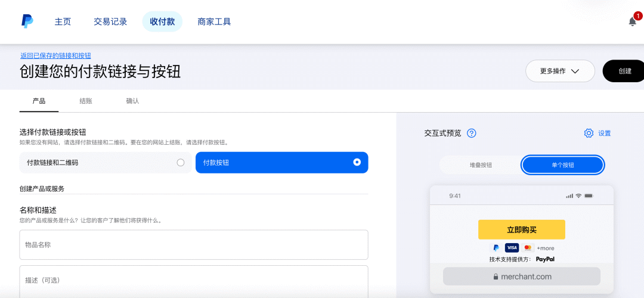Click the black 创建 button

(624, 71)
